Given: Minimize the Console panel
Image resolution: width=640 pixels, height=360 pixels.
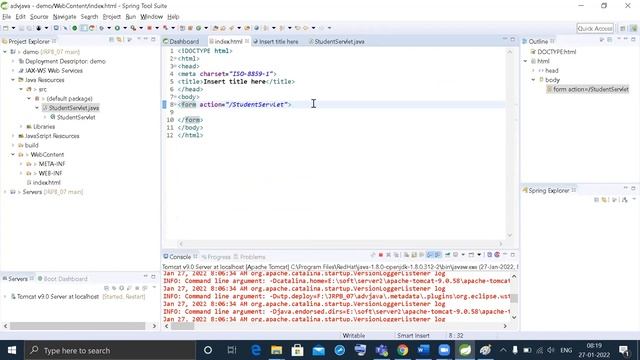Looking at the screenshot, I should (x=505, y=255).
